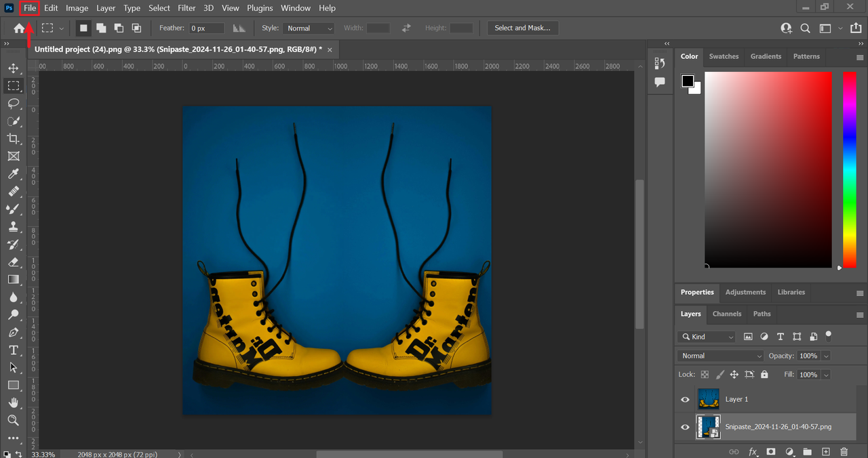Select the Lasso tool

pos(13,103)
